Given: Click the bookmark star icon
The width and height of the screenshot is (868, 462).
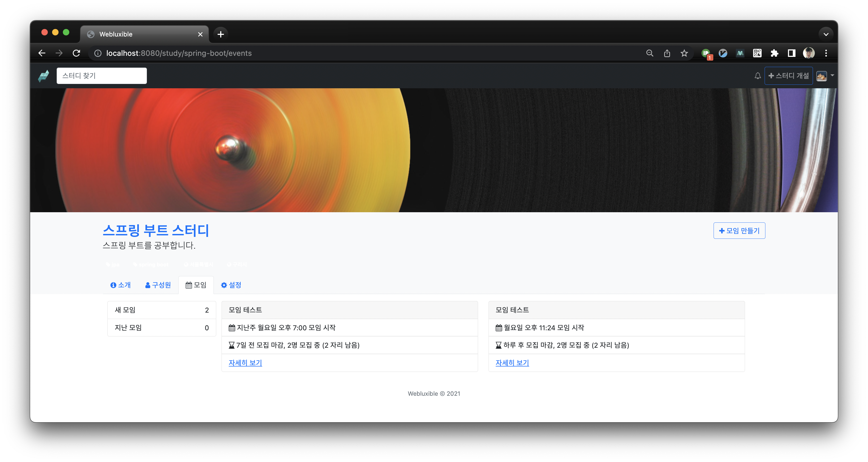Looking at the screenshot, I should point(684,53).
